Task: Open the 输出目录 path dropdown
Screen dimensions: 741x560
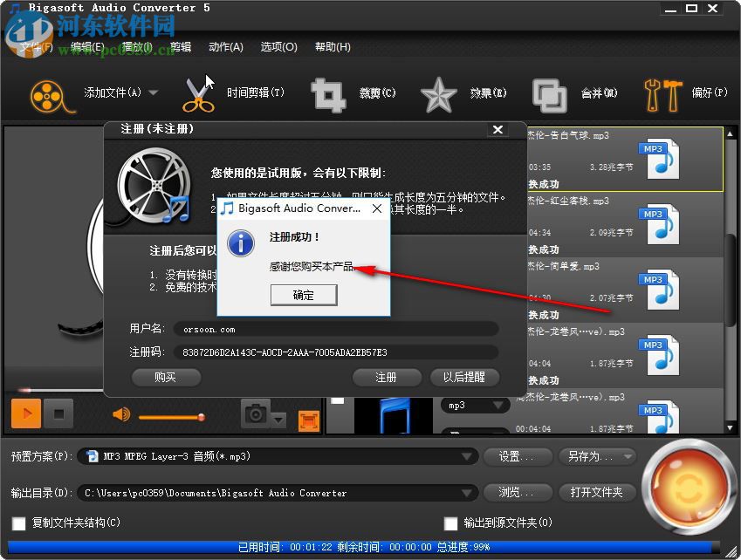Action: [468, 492]
